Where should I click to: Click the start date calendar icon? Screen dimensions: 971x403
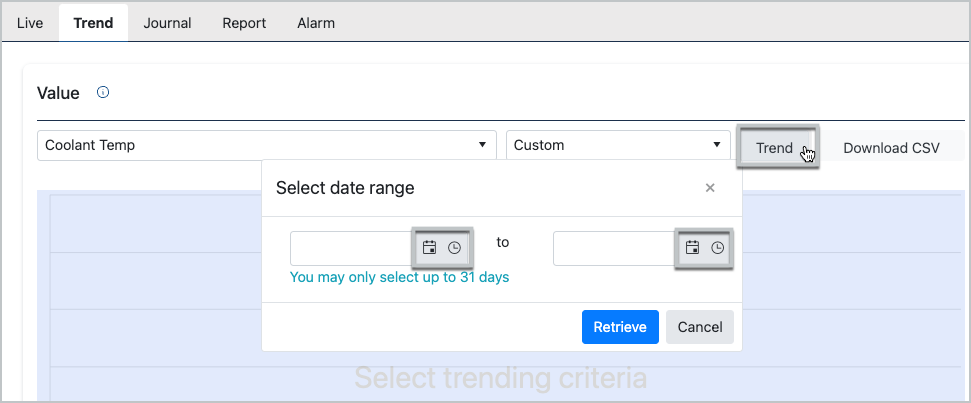[x=430, y=248]
